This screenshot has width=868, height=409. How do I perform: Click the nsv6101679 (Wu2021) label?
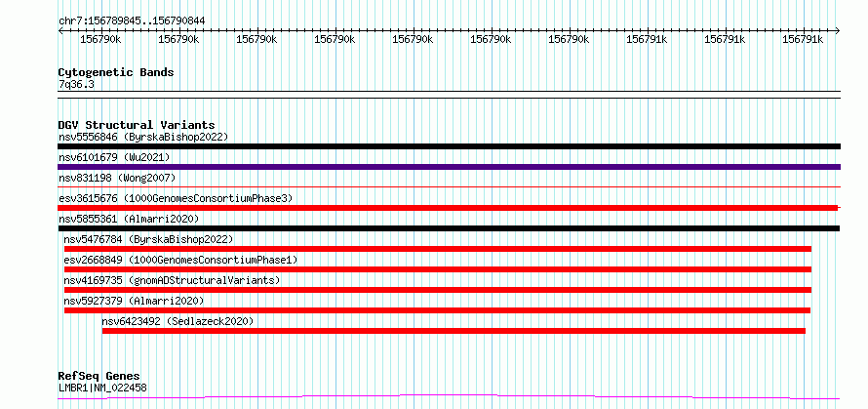tap(114, 157)
